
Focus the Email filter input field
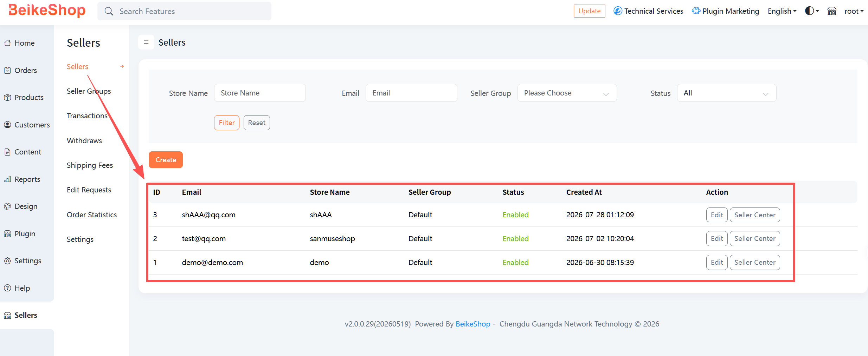pyautogui.click(x=411, y=93)
